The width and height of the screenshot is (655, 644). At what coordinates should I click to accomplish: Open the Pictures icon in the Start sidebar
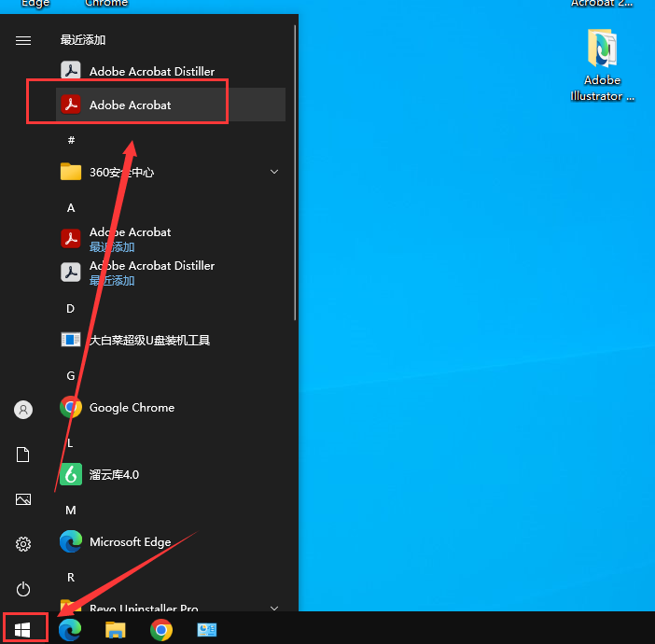click(23, 499)
